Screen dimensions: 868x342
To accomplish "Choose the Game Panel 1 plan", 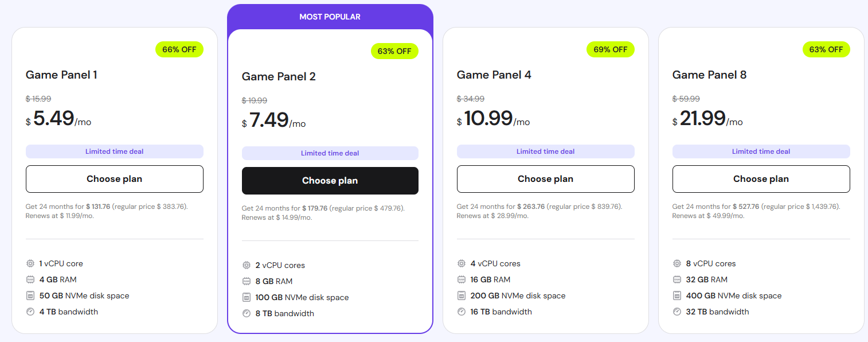I will coord(115,179).
